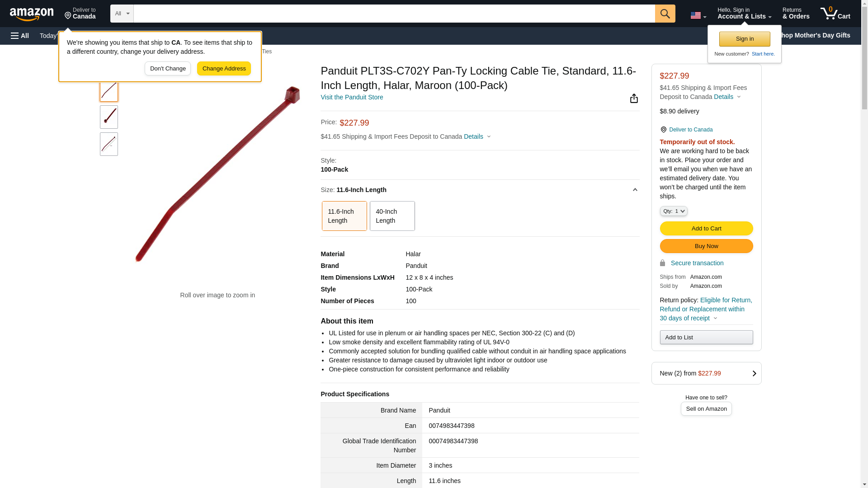Click the US flag language selector
Screen dimensions: 868x488
(698, 15)
